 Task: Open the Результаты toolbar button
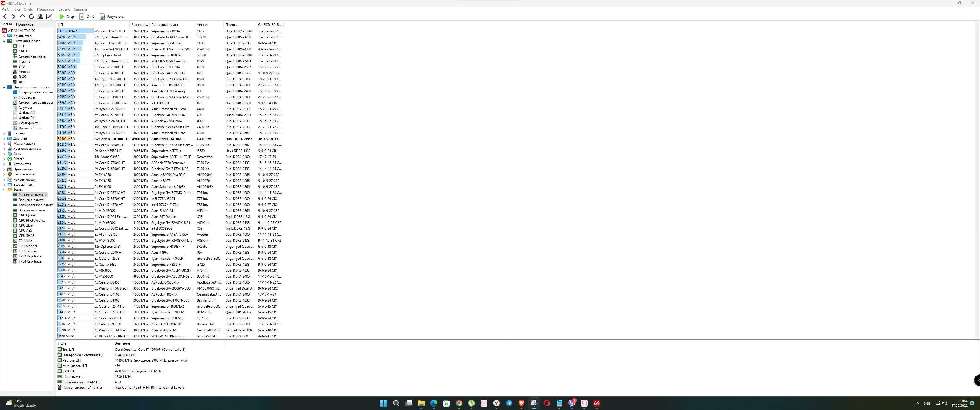pyautogui.click(x=112, y=16)
